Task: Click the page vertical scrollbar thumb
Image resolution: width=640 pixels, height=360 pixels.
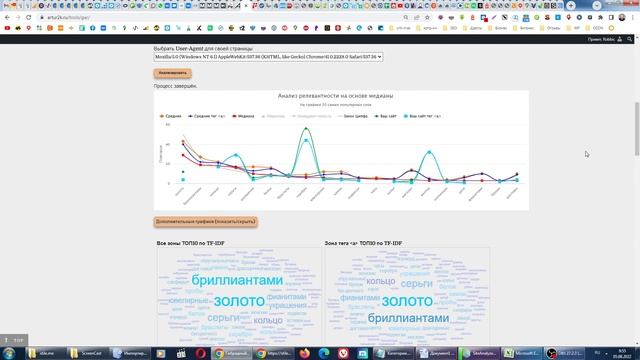Action: tap(637, 129)
